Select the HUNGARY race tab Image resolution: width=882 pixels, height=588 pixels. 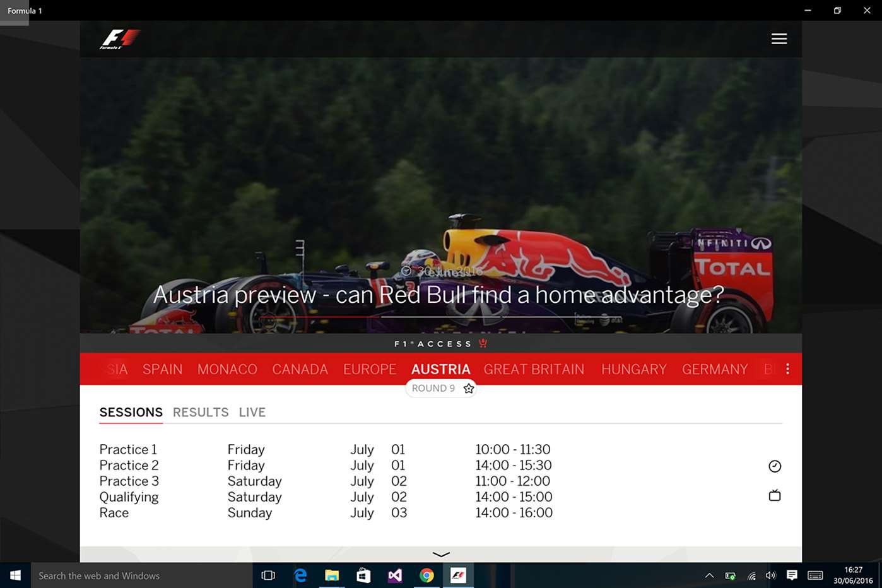pos(634,369)
